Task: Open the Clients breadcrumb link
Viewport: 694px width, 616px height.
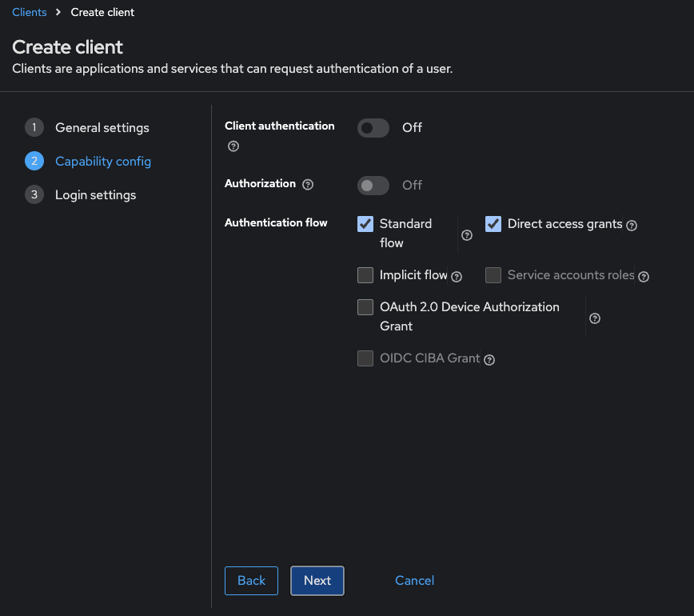Action: tap(29, 12)
